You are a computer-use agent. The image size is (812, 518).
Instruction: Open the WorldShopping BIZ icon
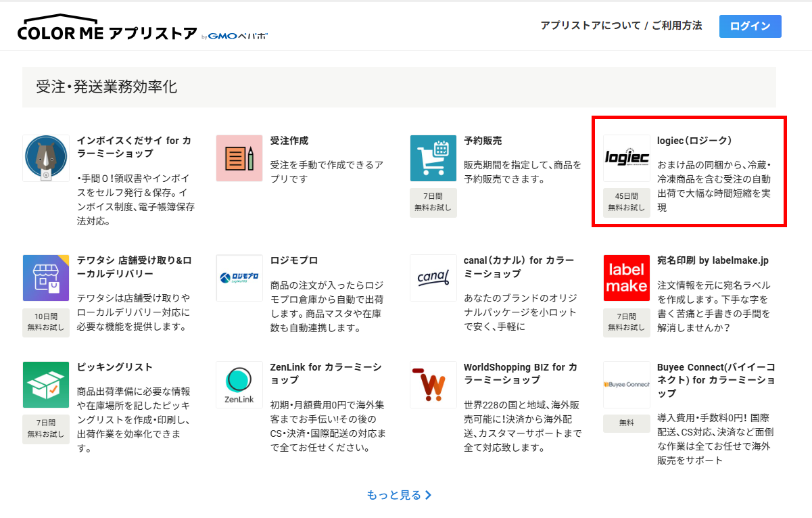433,385
